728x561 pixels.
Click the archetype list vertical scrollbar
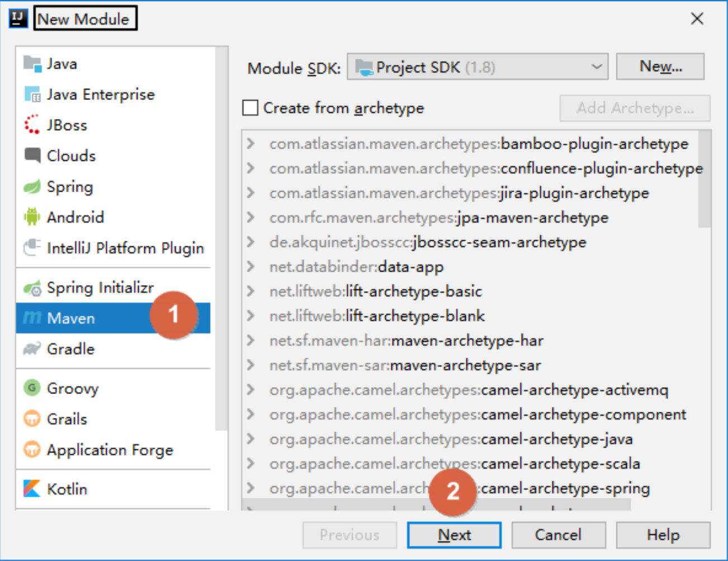pos(705,179)
